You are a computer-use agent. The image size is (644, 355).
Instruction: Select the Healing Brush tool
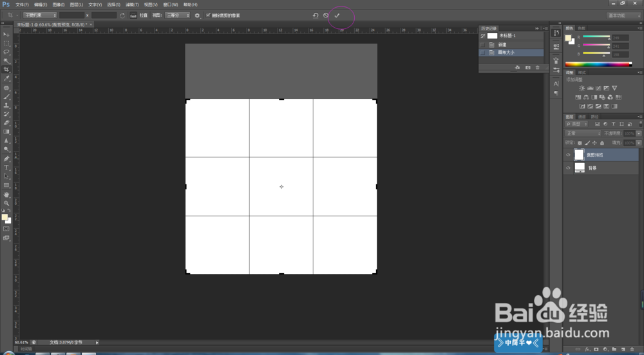point(6,88)
